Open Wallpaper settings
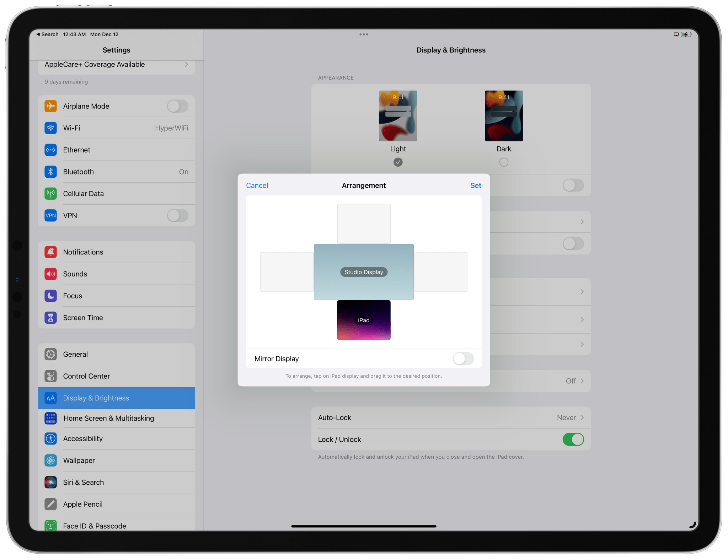The height and width of the screenshot is (560, 728). coord(116,461)
